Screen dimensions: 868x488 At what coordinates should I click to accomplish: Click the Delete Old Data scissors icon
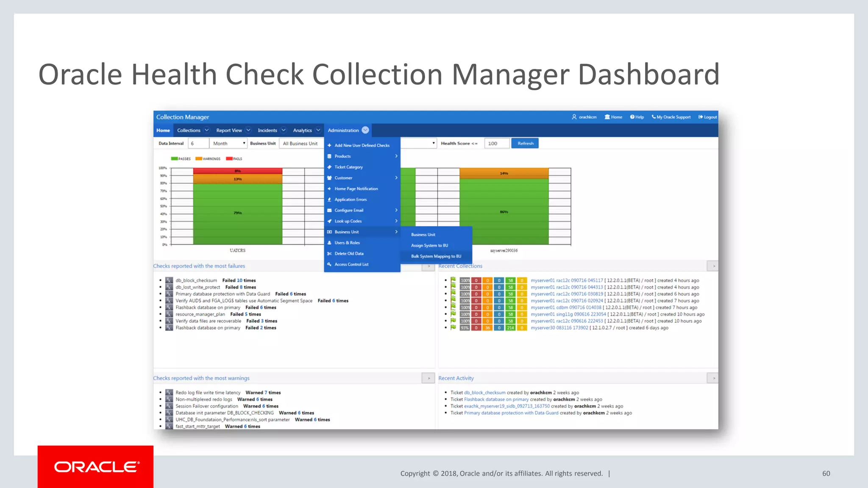pyautogui.click(x=329, y=253)
